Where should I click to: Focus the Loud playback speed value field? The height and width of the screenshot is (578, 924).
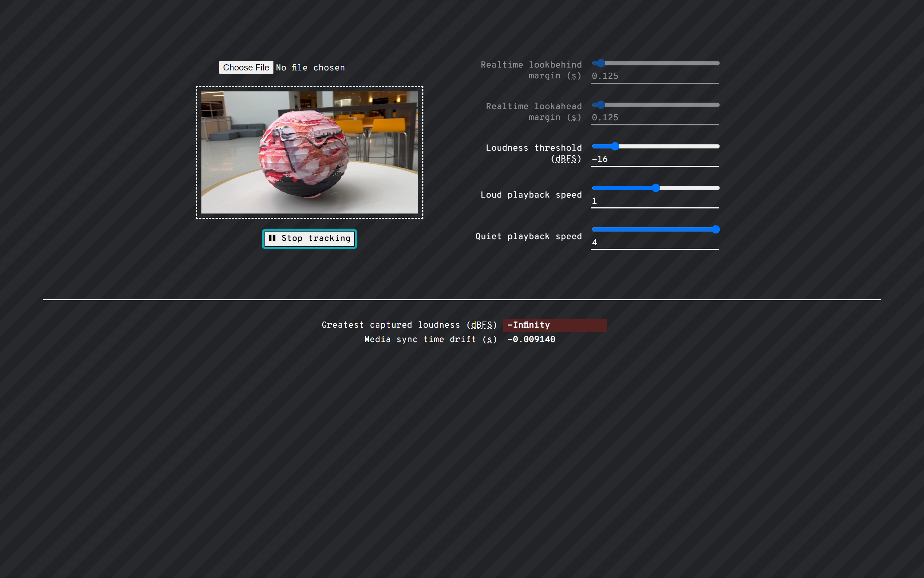(x=655, y=201)
